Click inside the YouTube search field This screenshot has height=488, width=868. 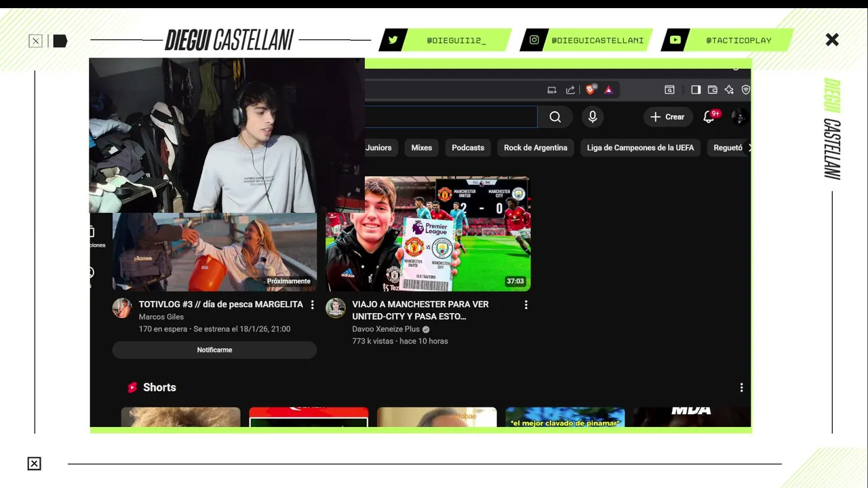tap(451, 117)
